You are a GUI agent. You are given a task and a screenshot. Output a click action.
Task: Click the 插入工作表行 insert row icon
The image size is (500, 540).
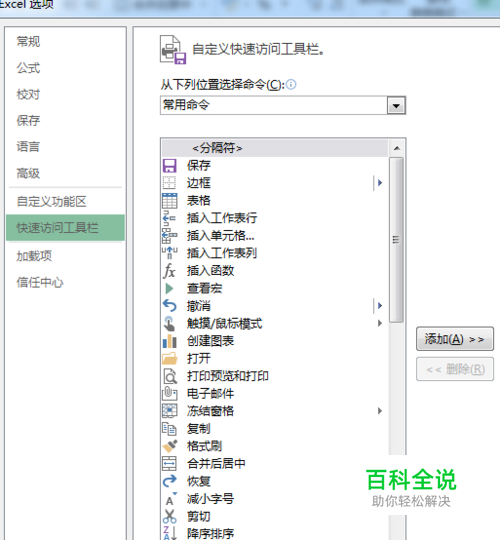[169, 218]
